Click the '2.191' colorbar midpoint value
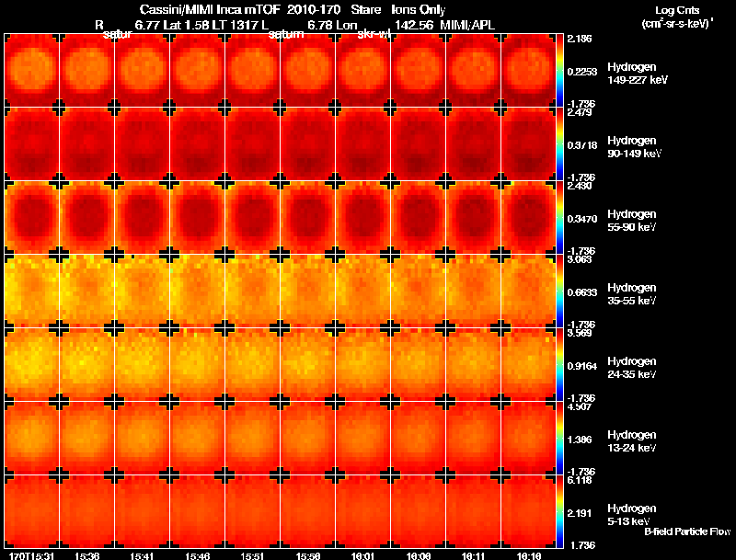Screen dimensions: 736x560 tap(580, 514)
